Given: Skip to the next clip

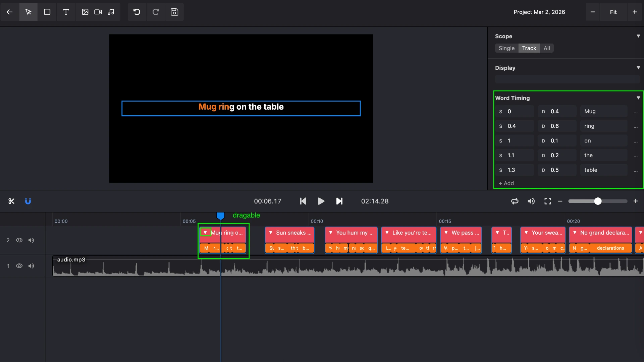Looking at the screenshot, I should 339,201.
